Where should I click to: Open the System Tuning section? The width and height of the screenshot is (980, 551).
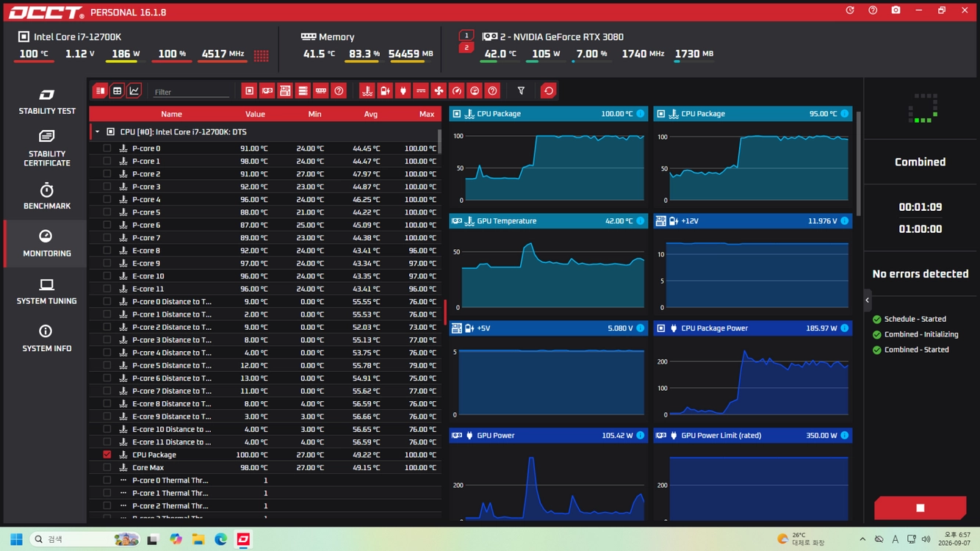pyautogui.click(x=46, y=292)
